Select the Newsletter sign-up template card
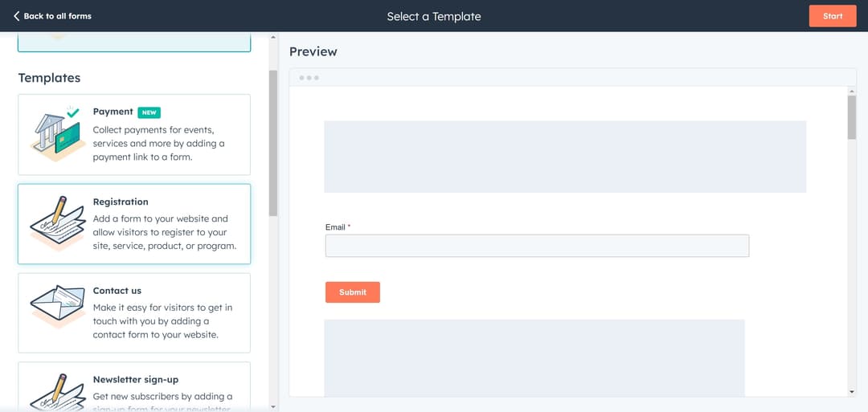The height and width of the screenshot is (412, 868). [x=134, y=386]
